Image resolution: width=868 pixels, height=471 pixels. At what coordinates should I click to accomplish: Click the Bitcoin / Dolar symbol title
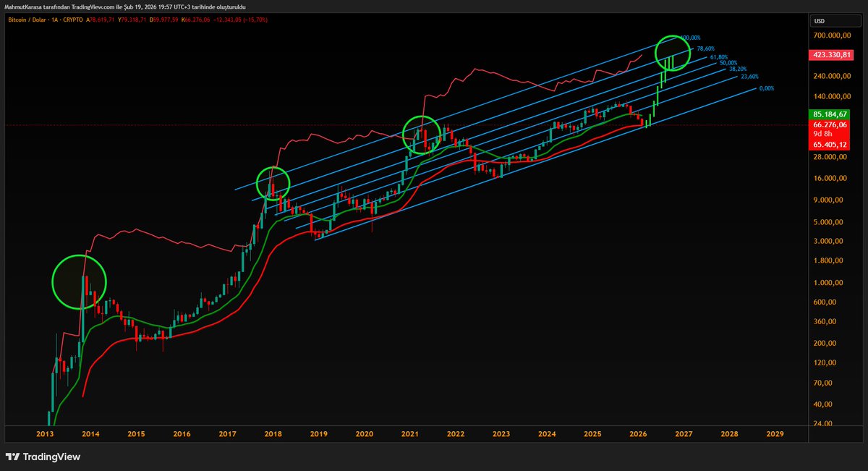[27, 20]
